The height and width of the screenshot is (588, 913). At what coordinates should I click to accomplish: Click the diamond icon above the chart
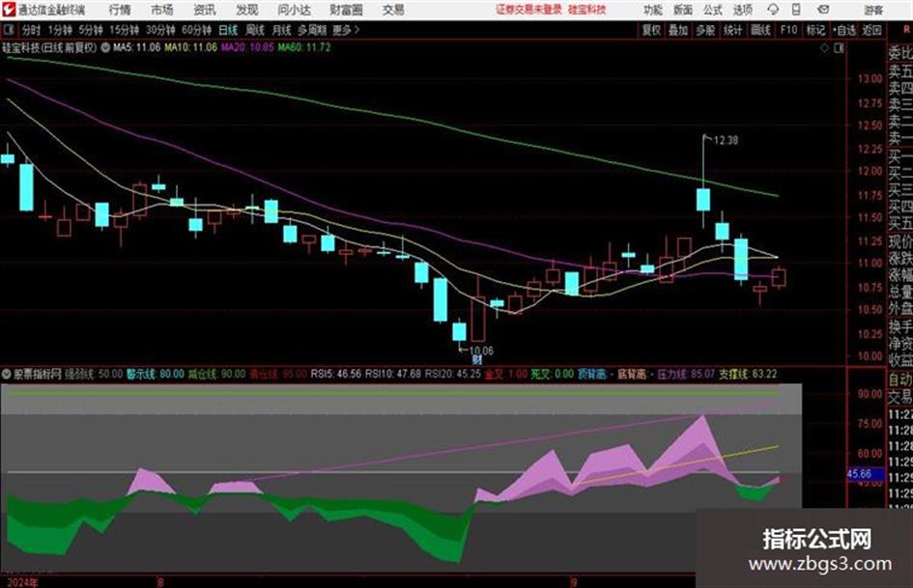(824, 48)
